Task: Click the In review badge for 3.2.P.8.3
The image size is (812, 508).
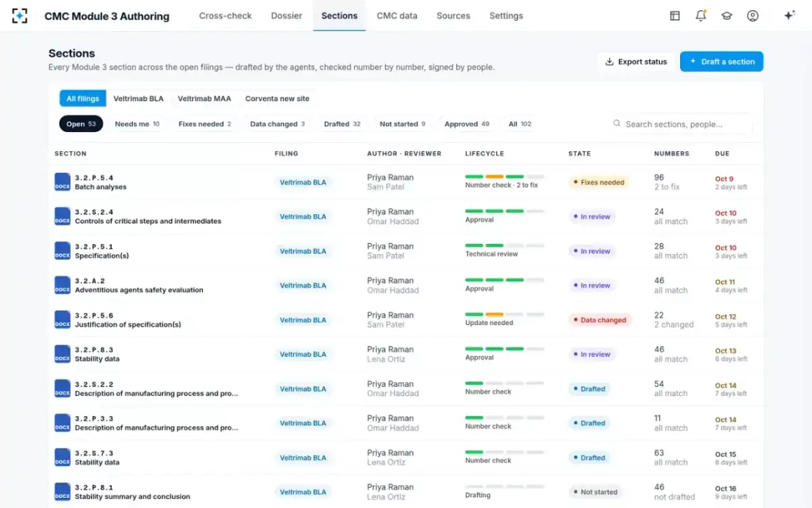Action: tap(591, 354)
